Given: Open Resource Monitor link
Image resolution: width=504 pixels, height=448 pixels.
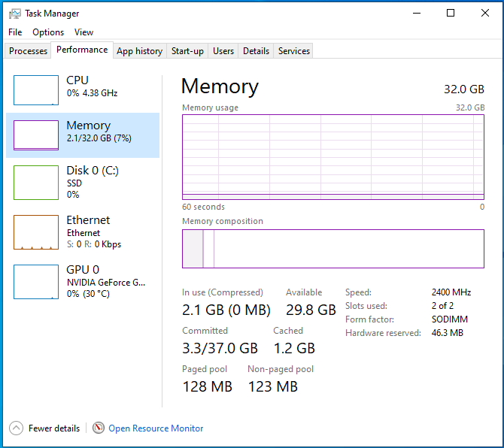Looking at the screenshot, I should coord(156,428).
